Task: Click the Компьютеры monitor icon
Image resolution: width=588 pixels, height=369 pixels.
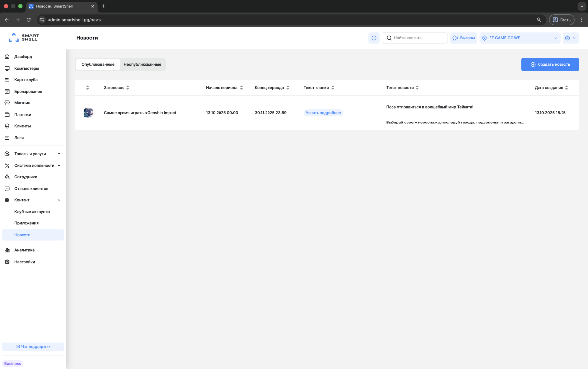Action: pyautogui.click(x=7, y=68)
